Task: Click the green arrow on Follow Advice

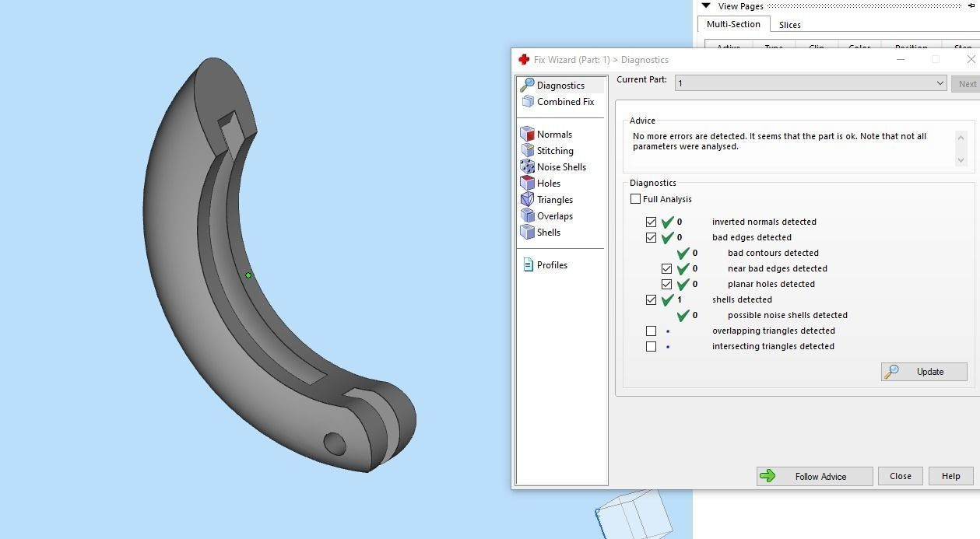Action: [x=767, y=476]
